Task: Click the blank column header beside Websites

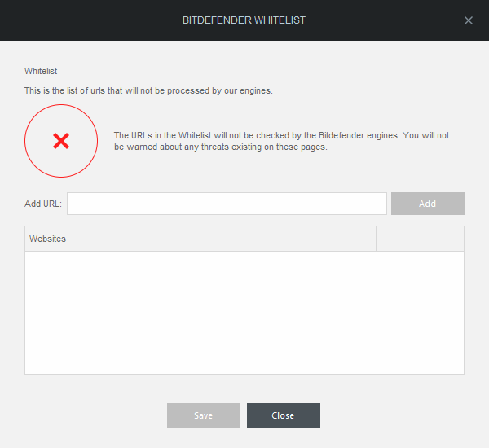Action: tap(420, 239)
